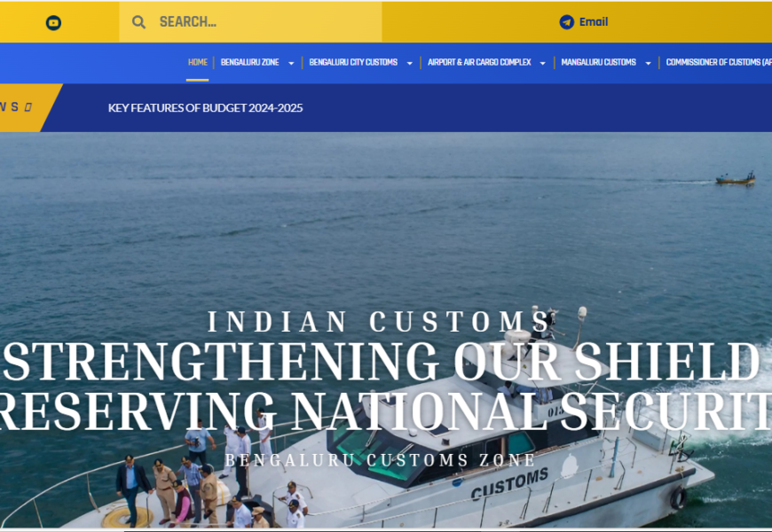Viewport: 772px width, 532px height.
Task: Go to the Home menu item
Action: pyautogui.click(x=197, y=62)
